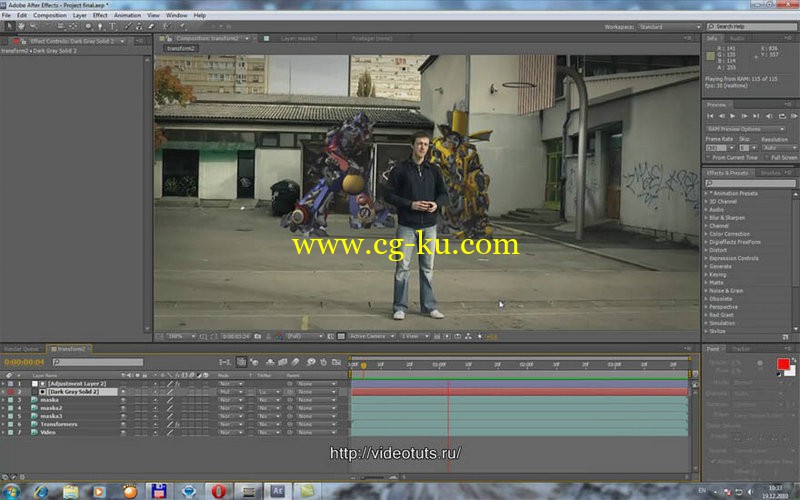
Task: Switch to the Tracker panel tab
Action: 740,349
